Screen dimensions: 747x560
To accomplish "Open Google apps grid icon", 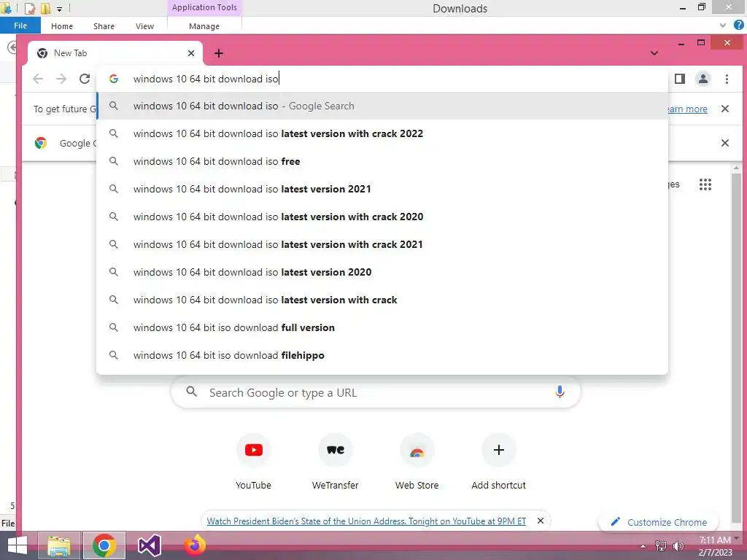I will pyautogui.click(x=705, y=184).
